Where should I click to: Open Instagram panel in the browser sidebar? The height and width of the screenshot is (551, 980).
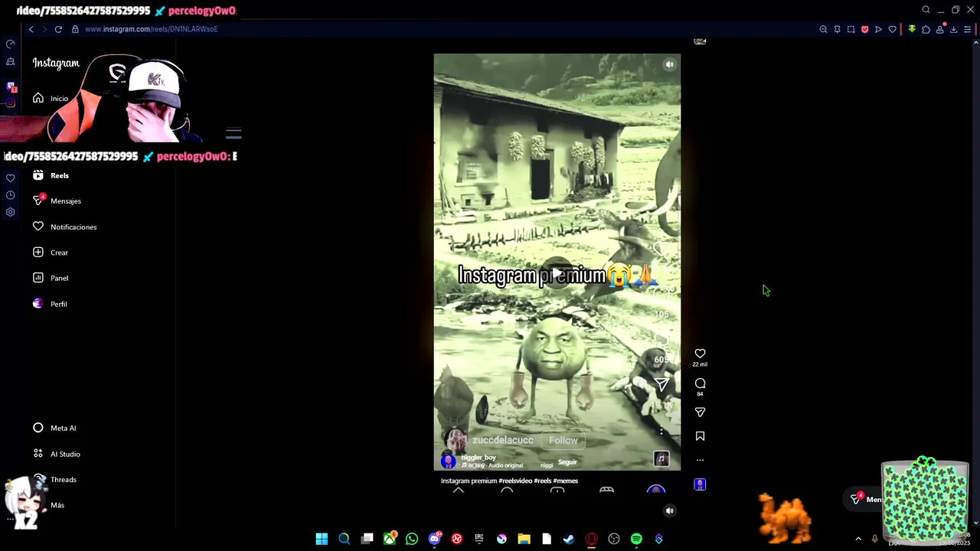(x=11, y=103)
